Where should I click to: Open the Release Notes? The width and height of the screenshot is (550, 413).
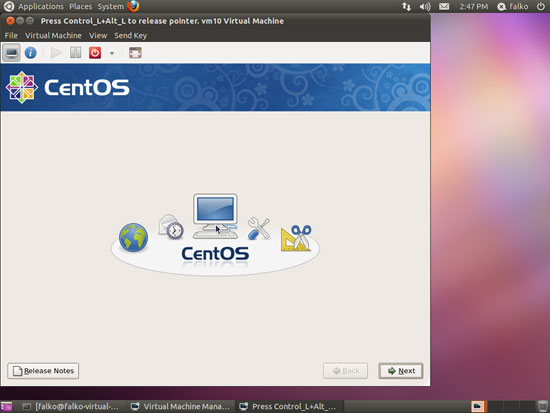43,371
